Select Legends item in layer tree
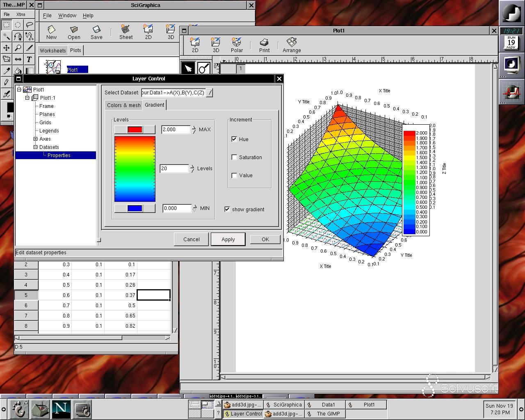Image resolution: width=525 pixels, height=420 pixels. (49, 130)
